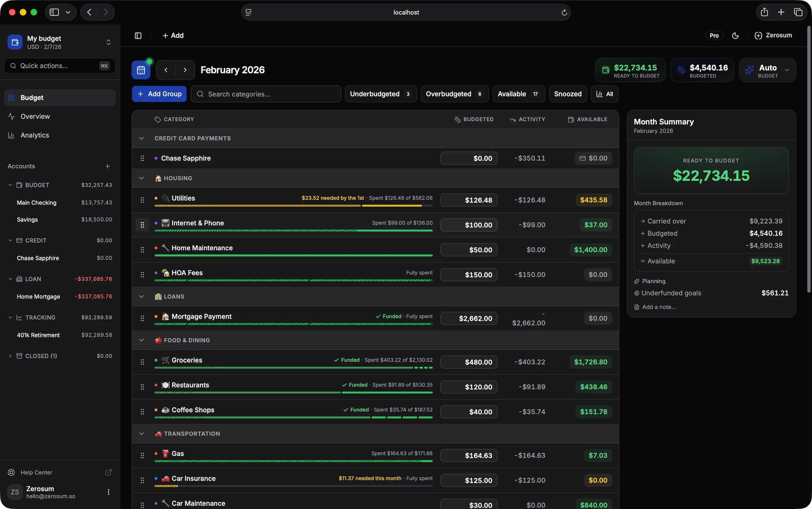This screenshot has width=812, height=509.
Task: Grab the drag handle next to Internet & Phone
Action: tap(142, 224)
